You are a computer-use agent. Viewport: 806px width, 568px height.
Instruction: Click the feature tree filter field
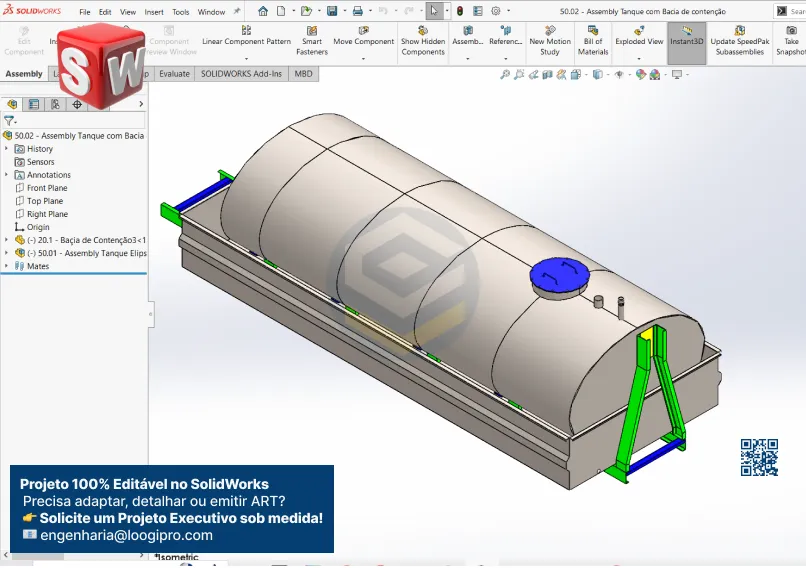(x=70, y=120)
